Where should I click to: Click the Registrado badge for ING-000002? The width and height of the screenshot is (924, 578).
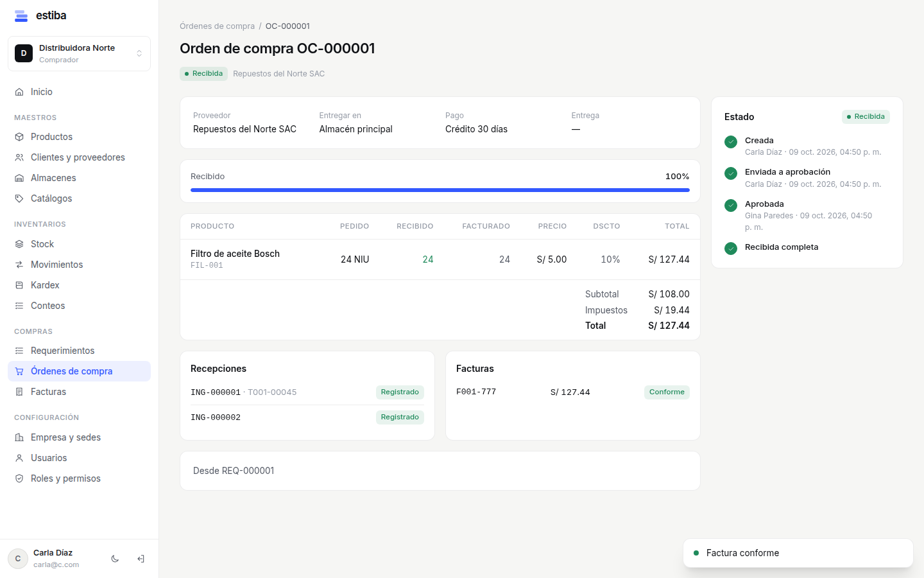(x=400, y=417)
